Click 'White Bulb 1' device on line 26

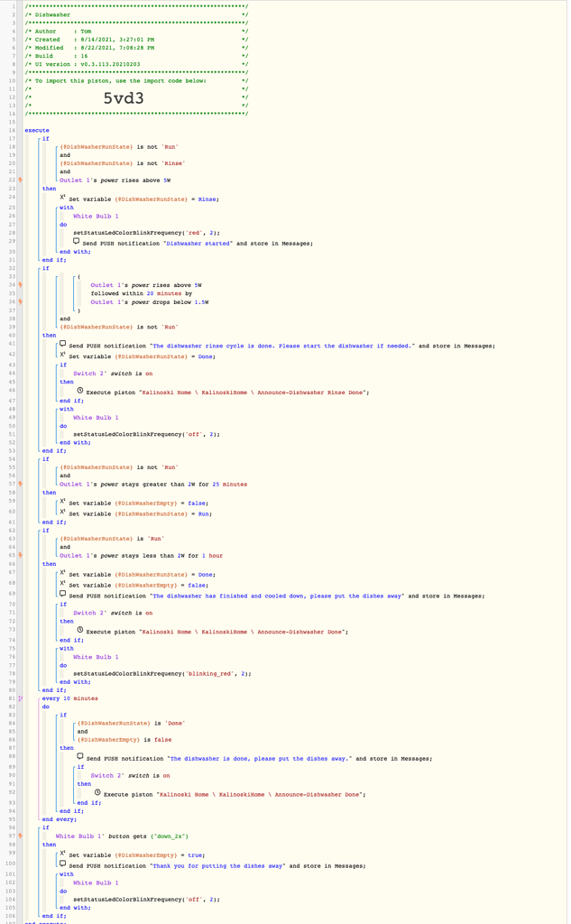[x=96, y=217]
